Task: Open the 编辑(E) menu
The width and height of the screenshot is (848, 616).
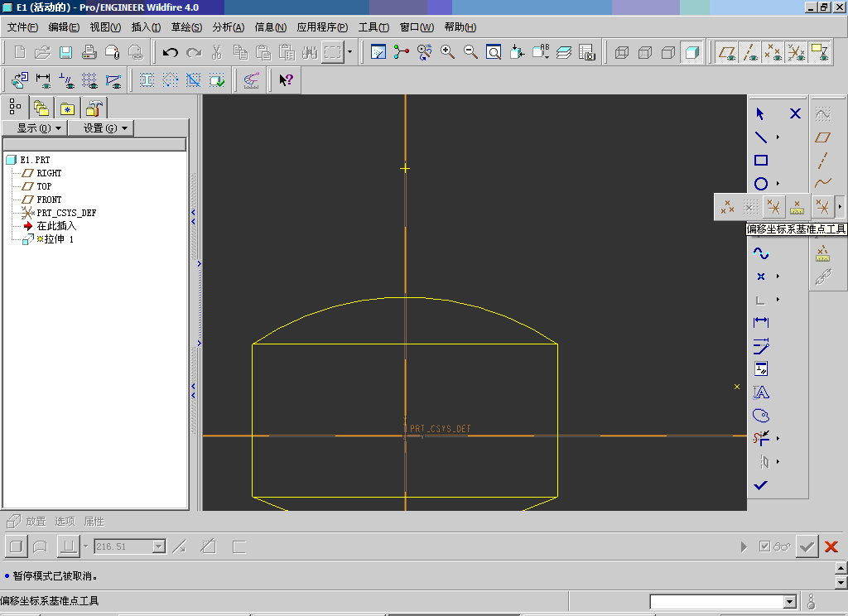Action: [64, 27]
